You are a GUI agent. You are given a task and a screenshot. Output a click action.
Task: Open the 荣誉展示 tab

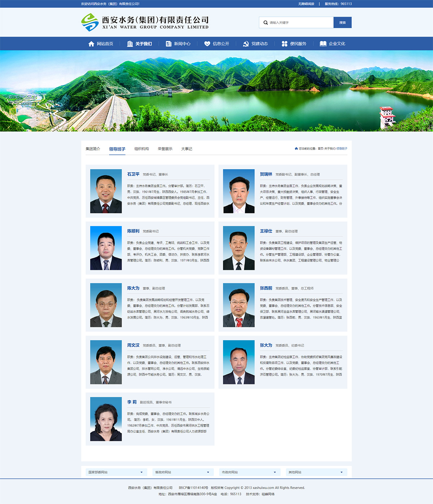[165, 149]
